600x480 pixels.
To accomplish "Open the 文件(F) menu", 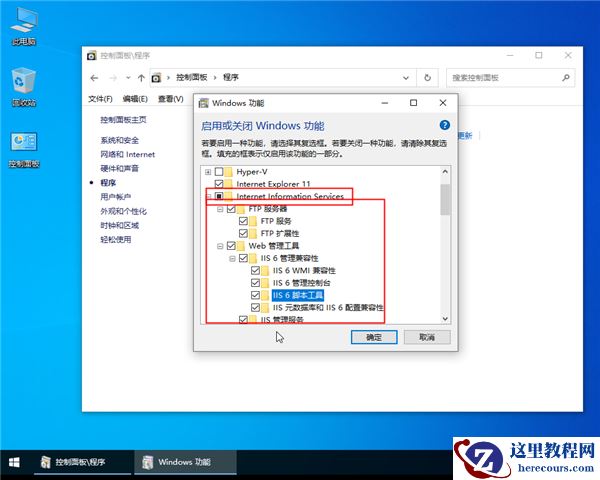I will [100, 99].
